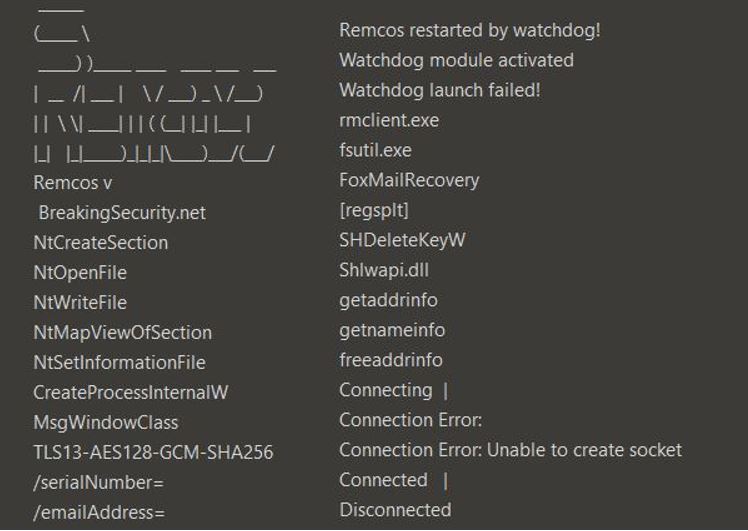Click the CreateProcessInternalW string
748x531 pixels.
coord(131,393)
